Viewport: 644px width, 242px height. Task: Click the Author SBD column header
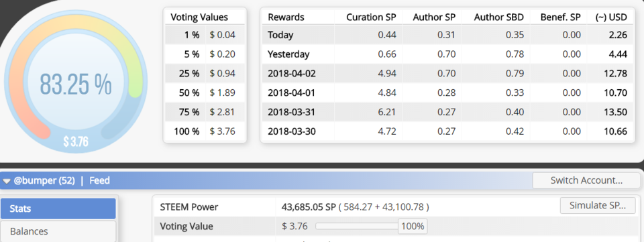(x=499, y=17)
